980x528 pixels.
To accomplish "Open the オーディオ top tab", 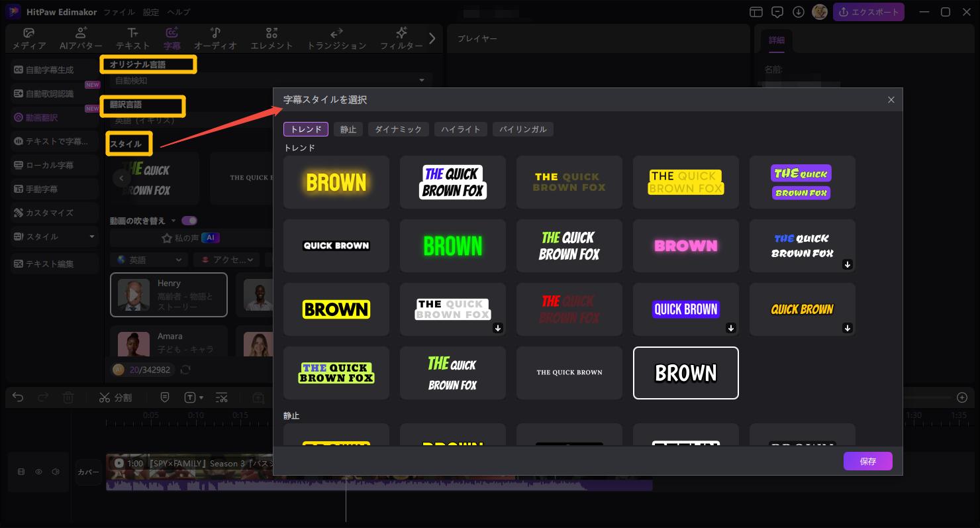I will point(215,39).
